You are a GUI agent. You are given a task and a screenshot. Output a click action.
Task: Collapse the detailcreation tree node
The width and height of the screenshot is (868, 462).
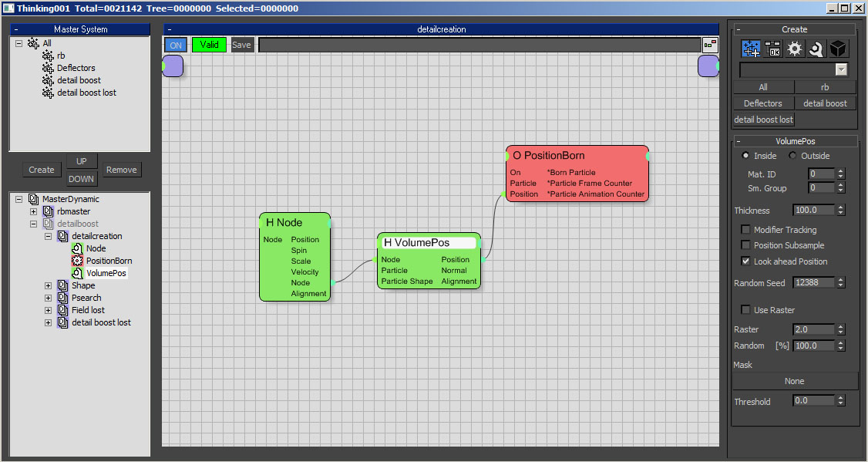[x=48, y=236]
